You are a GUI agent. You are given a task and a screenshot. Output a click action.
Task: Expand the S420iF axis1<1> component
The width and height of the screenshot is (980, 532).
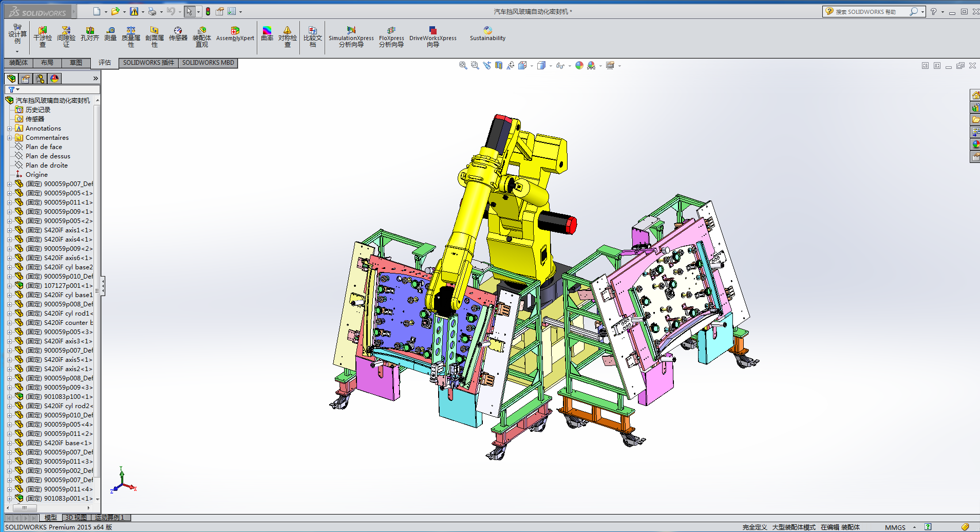coord(9,230)
